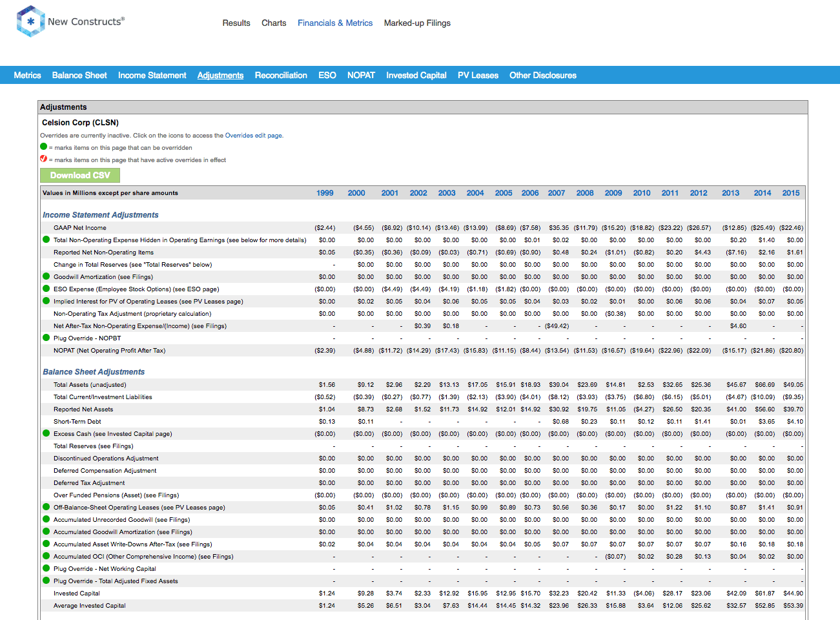The image size is (840, 620).
Task: Click the 2006 year column header
Action: 530,193
